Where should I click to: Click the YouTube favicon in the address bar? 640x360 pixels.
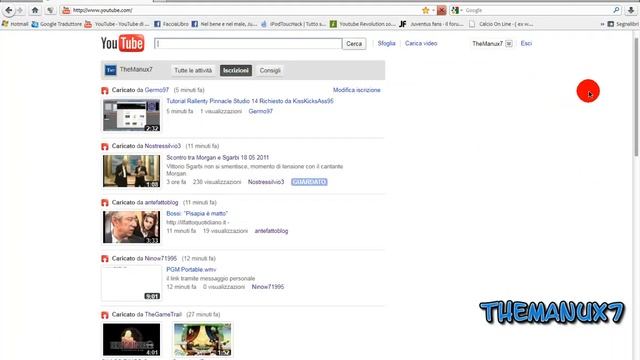pos(66,10)
